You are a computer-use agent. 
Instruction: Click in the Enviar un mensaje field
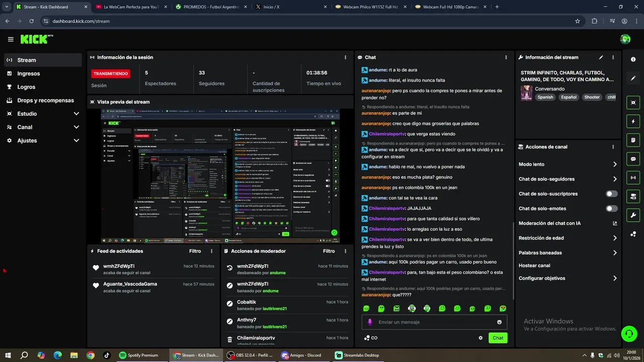click(x=435, y=322)
